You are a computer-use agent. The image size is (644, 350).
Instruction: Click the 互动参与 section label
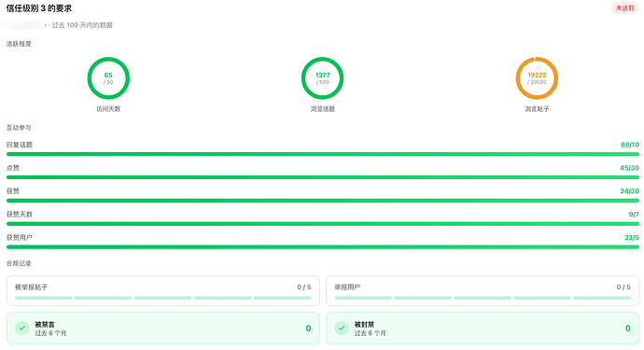click(19, 128)
